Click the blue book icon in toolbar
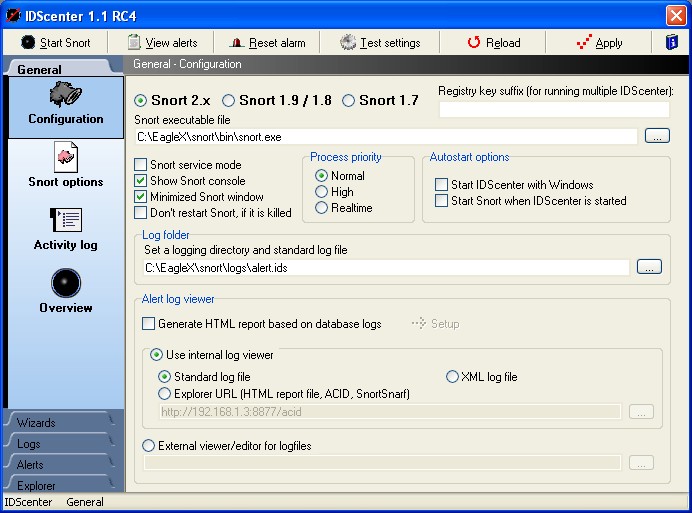692x513 pixels. pyautogui.click(x=672, y=42)
